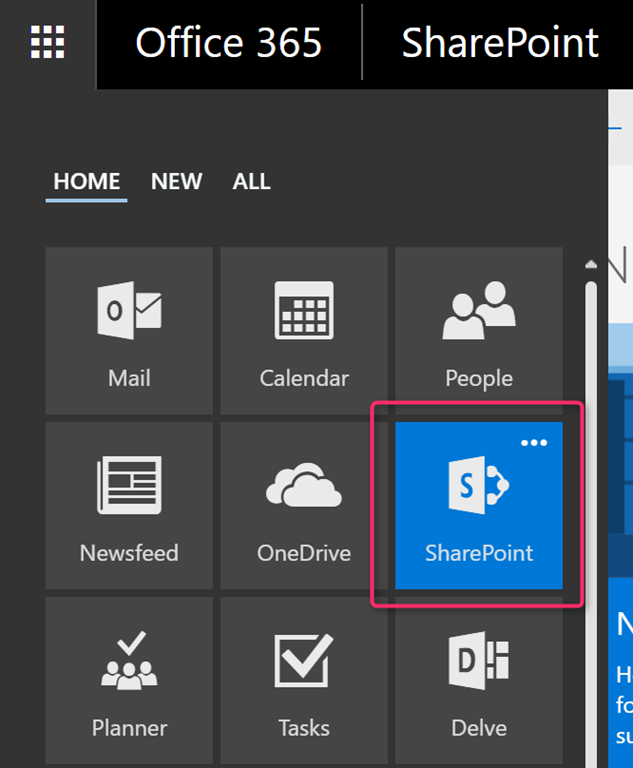Switch to the NEW tab

pos(176,182)
